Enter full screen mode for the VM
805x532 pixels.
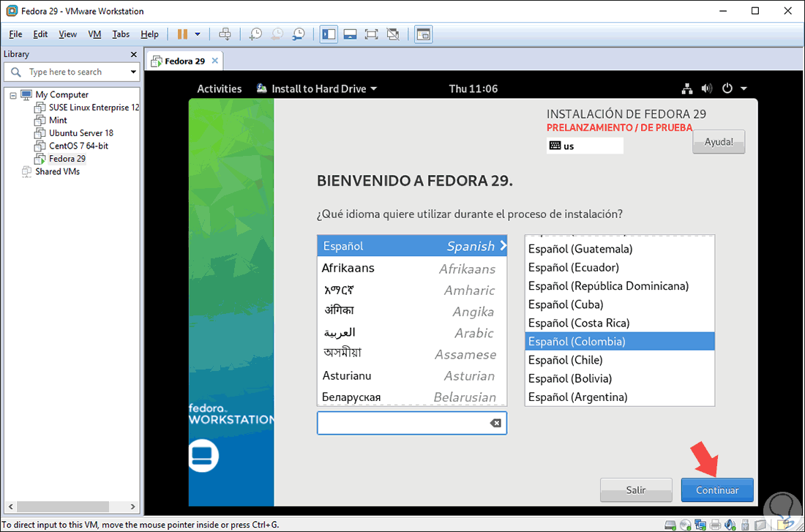point(370,34)
